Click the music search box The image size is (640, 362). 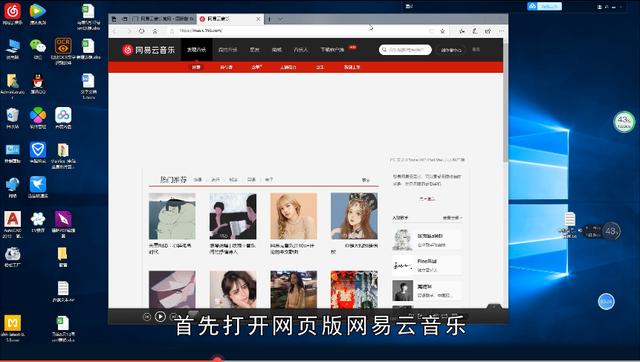pyautogui.click(x=405, y=50)
